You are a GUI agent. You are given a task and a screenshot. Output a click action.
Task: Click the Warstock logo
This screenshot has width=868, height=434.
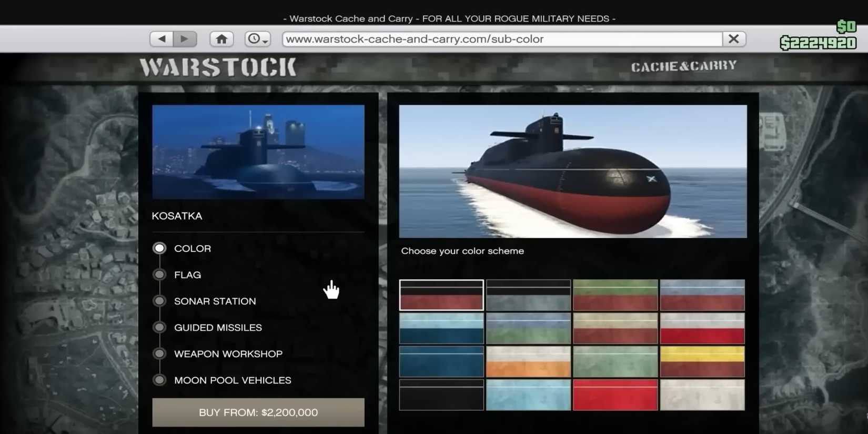(218, 67)
